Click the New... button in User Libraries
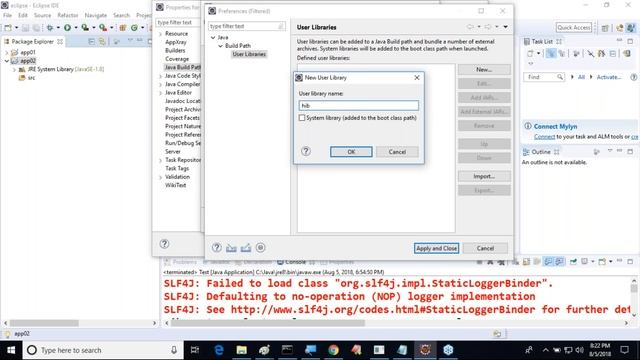 [484, 70]
